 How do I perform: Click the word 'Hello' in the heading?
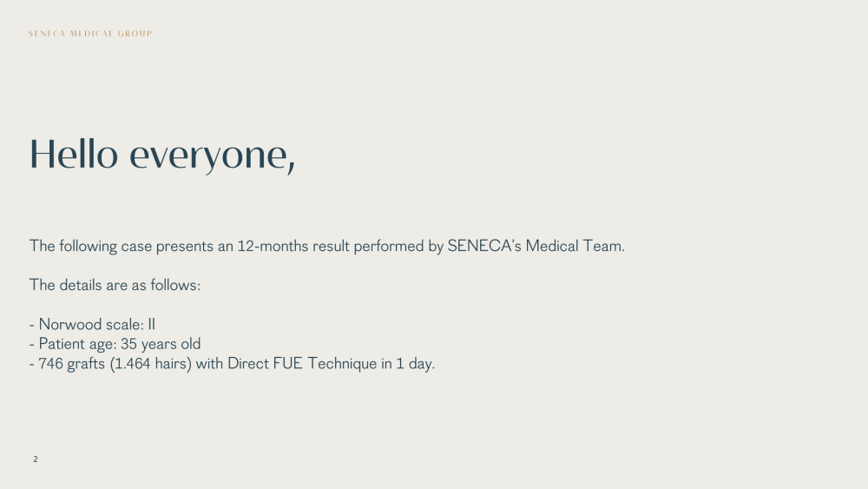click(74, 154)
